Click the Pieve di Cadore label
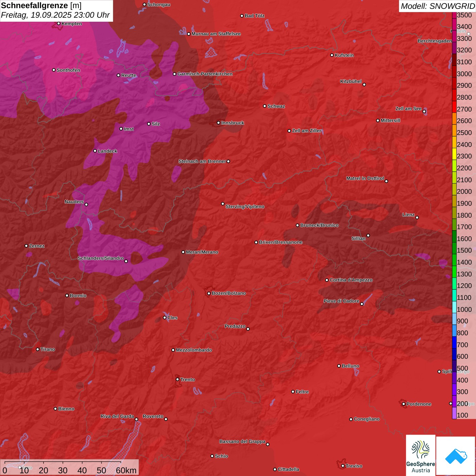Viewport: 476px width, 476px height. click(x=341, y=301)
